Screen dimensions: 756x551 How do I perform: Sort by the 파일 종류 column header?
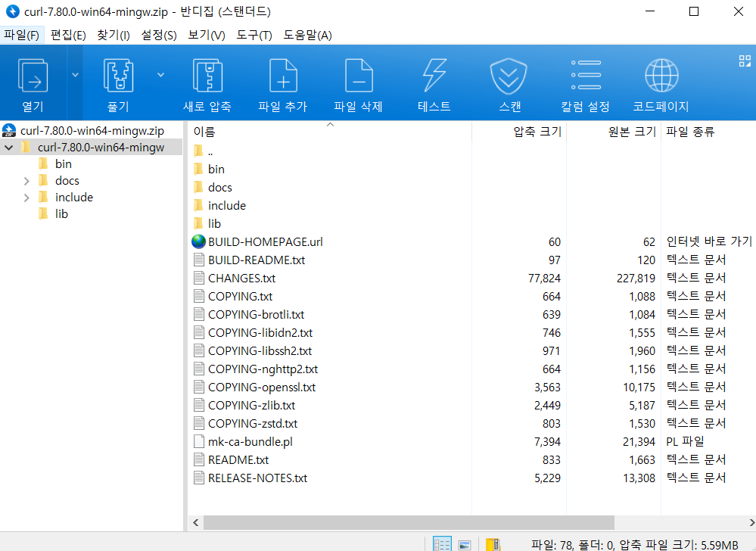(708, 132)
